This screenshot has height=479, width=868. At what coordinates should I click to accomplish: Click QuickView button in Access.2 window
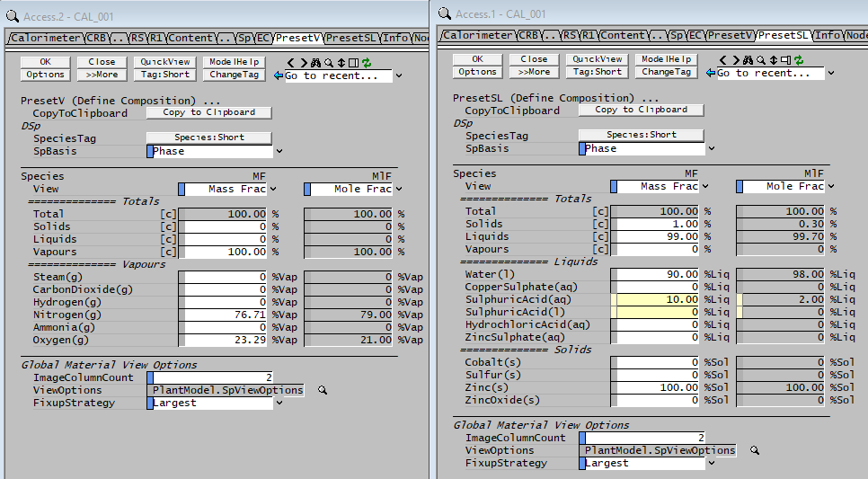(x=165, y=62)
